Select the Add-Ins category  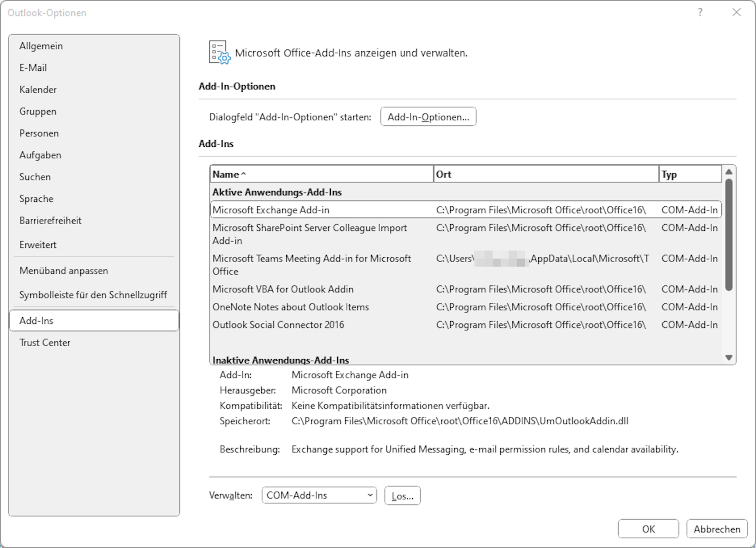(94, 320)
